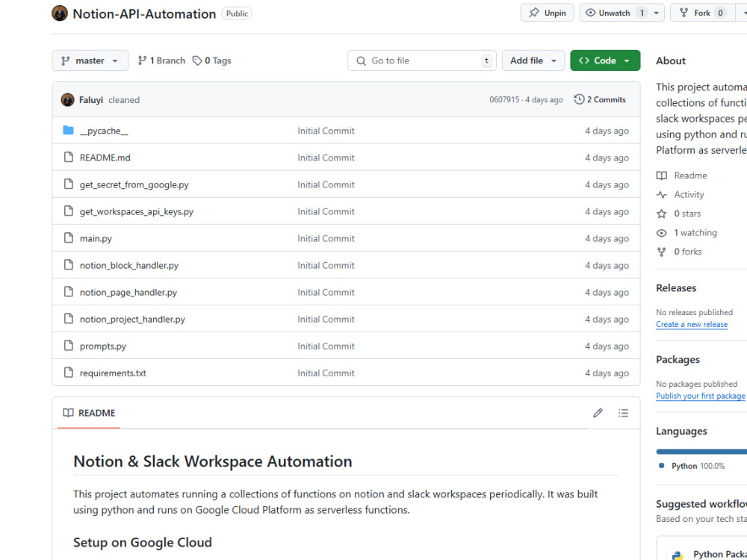The width and height of the screenshot is (747, 560).
Task: View the 2 Commits history
Action: pyautogui.click(x=600, y=99)
